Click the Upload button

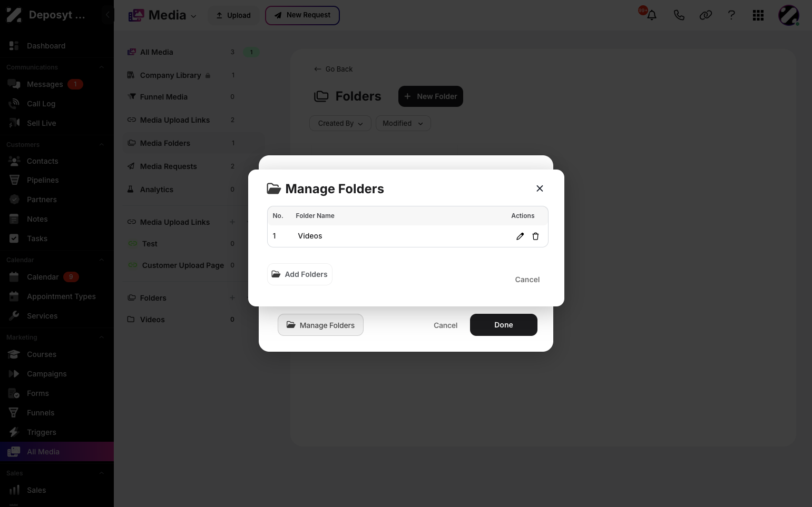point(233,15)
